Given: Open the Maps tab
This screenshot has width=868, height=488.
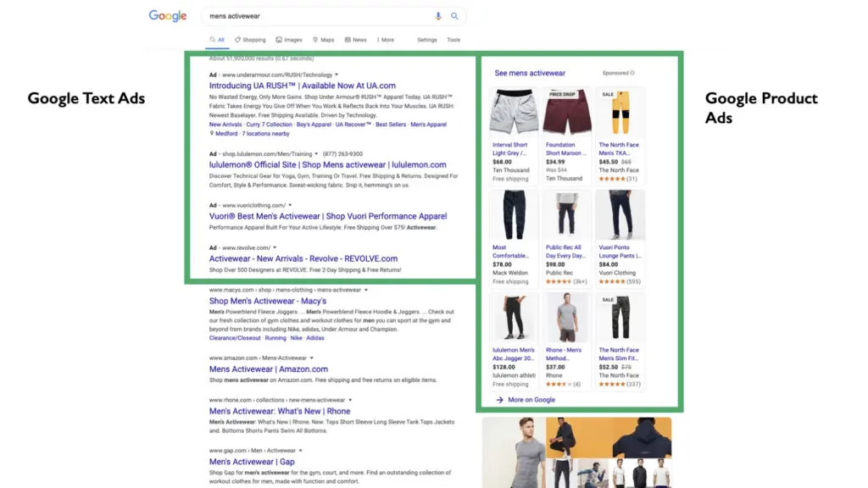Looking at the screenshot, I should click(x=323, y=40).
